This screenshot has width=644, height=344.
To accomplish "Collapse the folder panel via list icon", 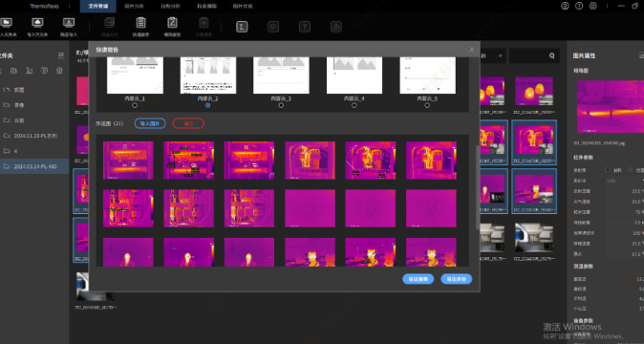I will coord(61,55).
